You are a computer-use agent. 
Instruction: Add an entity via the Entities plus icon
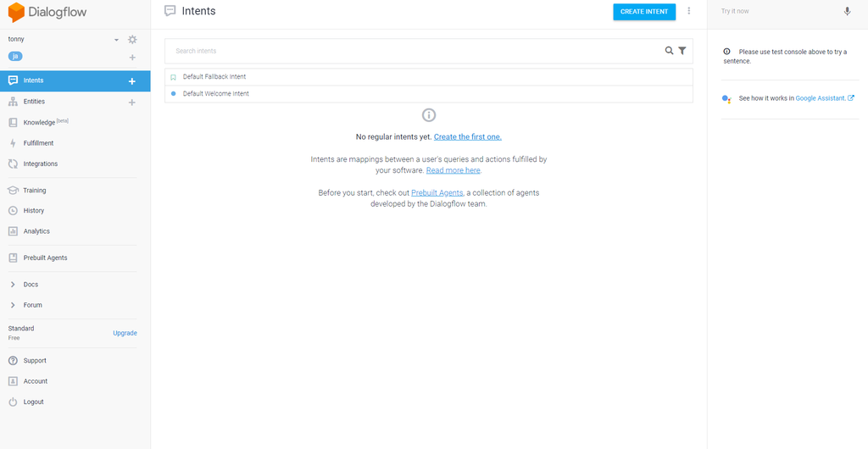[131, 103]
